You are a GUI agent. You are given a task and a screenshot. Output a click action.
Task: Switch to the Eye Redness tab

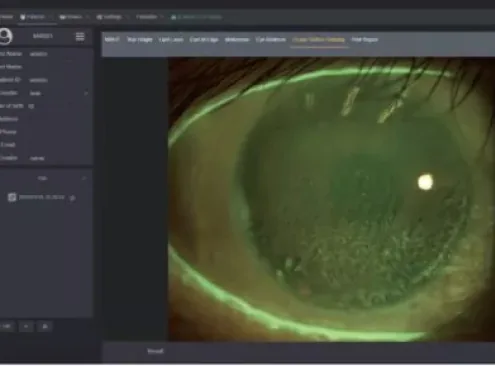(x=271, y=39)
